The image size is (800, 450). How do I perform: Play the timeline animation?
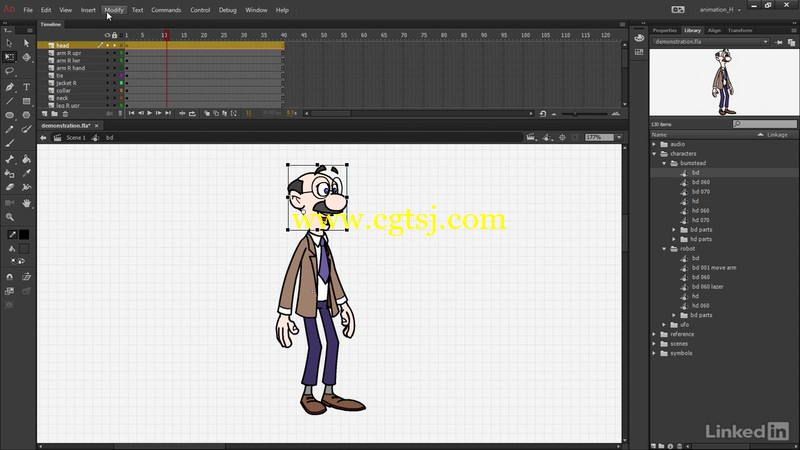[149, 113]
